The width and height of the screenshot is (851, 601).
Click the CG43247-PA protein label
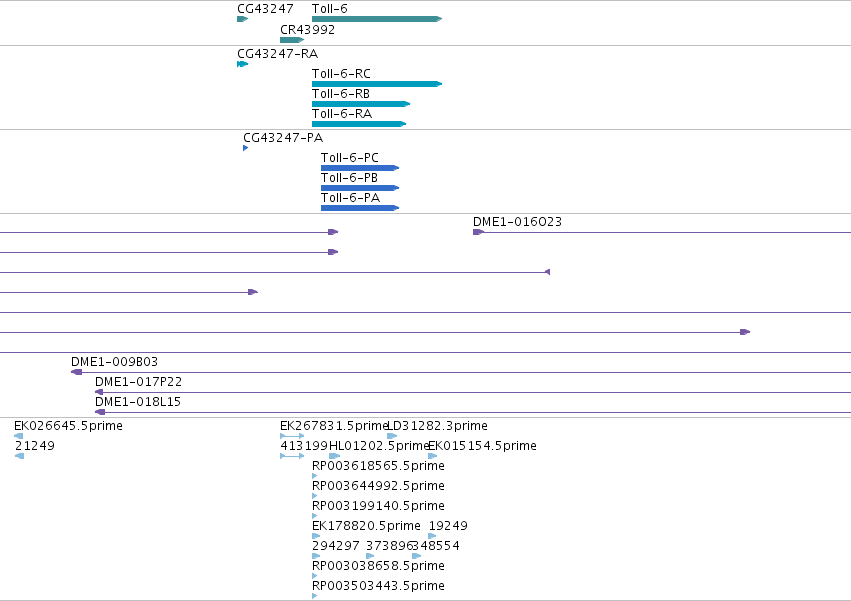tap(283, 138)
